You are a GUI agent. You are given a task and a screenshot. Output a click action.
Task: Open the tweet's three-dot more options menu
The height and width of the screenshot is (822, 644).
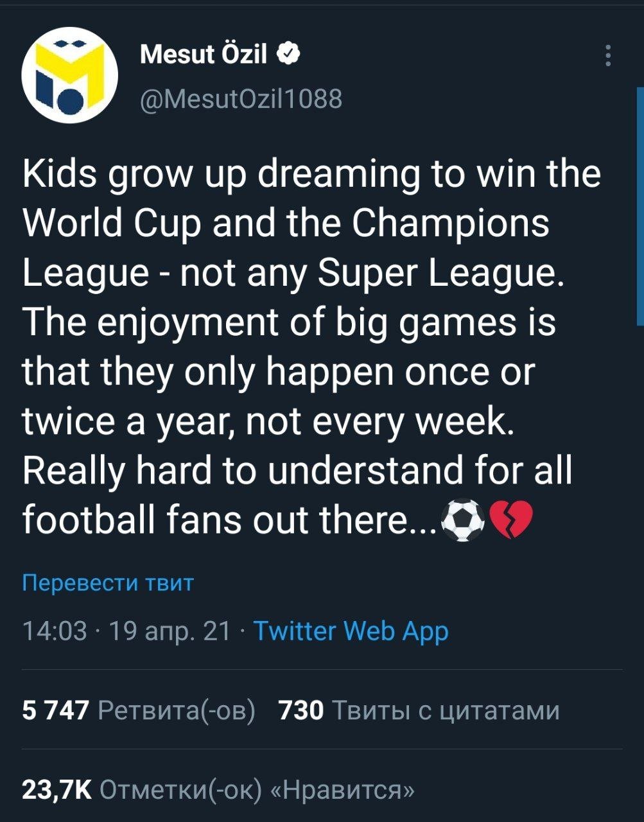[607, 57]
